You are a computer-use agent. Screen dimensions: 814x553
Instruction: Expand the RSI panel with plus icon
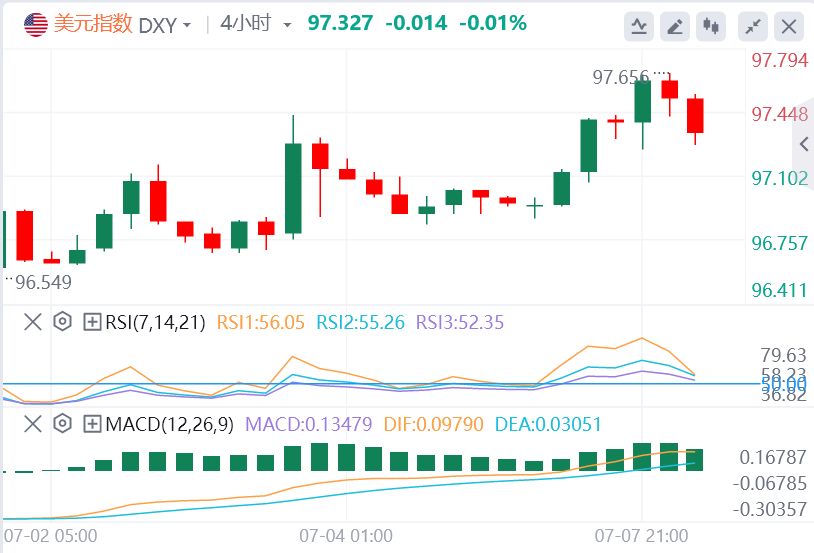(92, 322)
